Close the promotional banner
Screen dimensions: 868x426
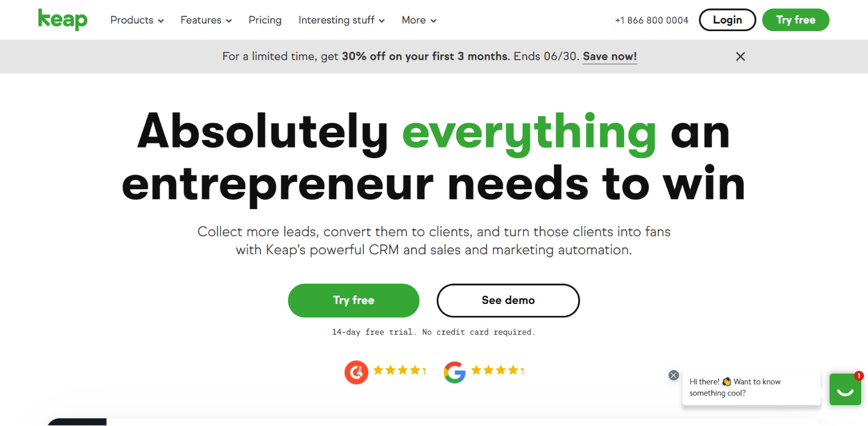pos(740,56)
